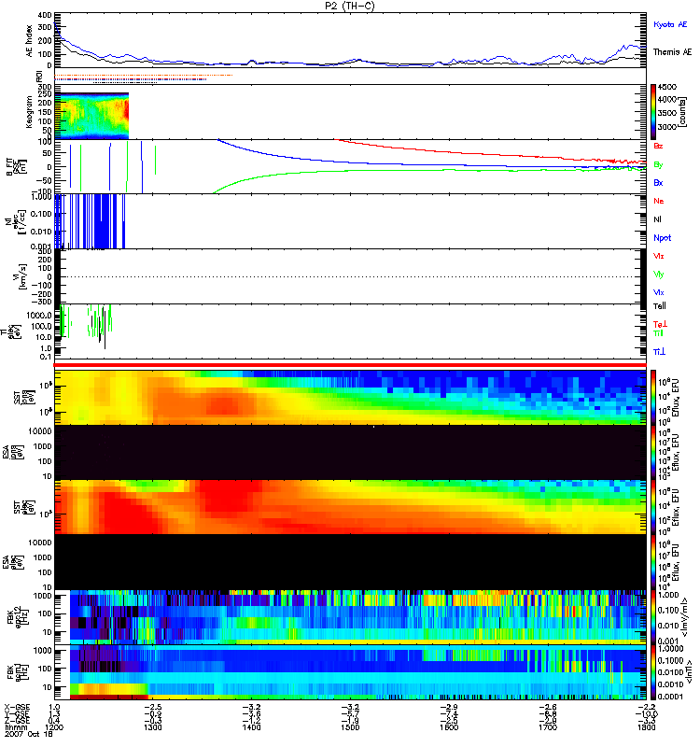Click the red 'Te⊥' temperature legend label
This screenshot has height=747, width=700.
660,324
